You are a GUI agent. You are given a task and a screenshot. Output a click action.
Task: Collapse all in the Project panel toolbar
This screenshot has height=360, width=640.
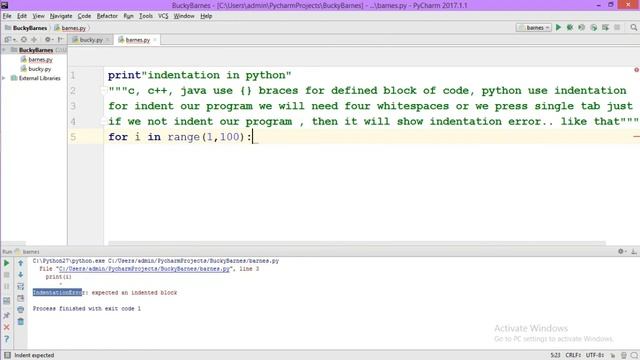tap(34, 40)
